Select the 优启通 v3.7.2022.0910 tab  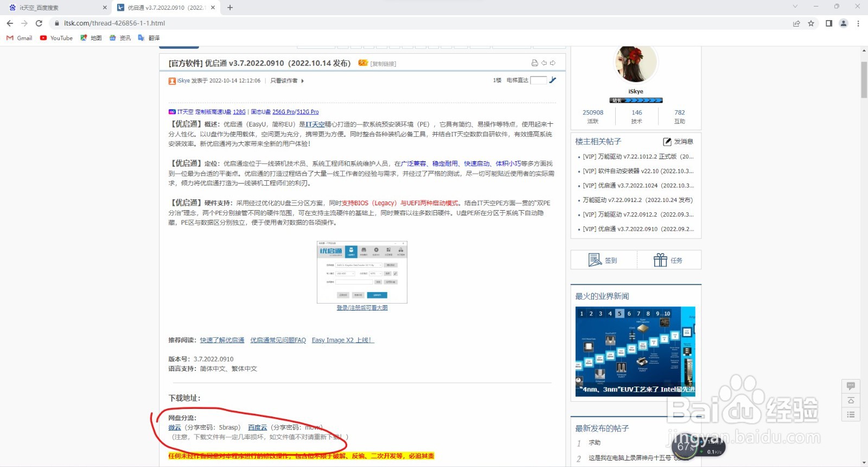pyautogui.click(x=165, y=8)
